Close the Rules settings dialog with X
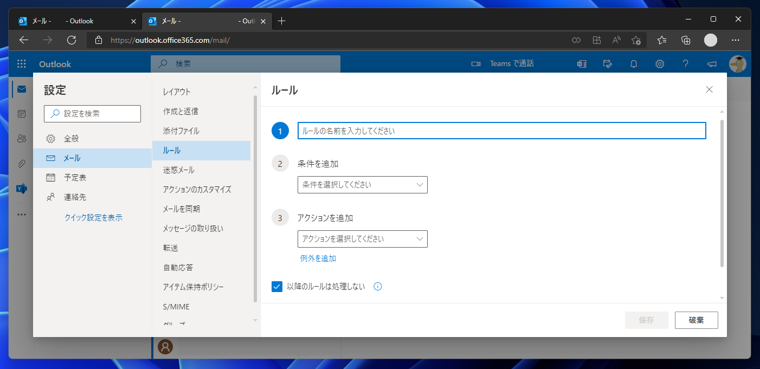This screenshot has width=760, height=369. pyautogui.click(x=709, y=90)
